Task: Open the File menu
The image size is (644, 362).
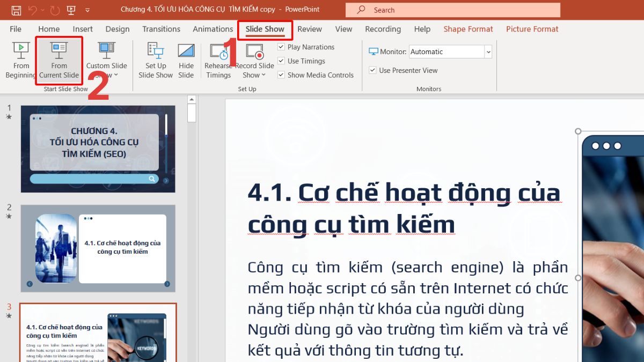Action: tap(16, 29)
